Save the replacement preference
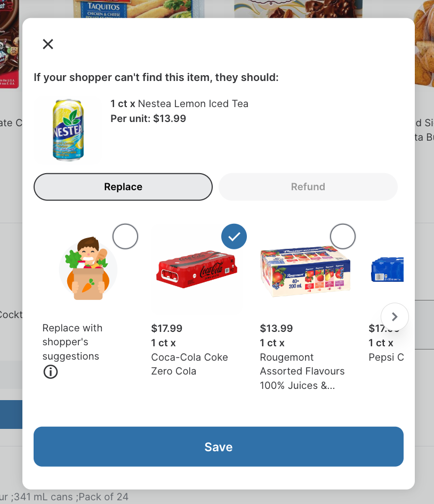The image size is (434, 504). [x=219, y=446]
